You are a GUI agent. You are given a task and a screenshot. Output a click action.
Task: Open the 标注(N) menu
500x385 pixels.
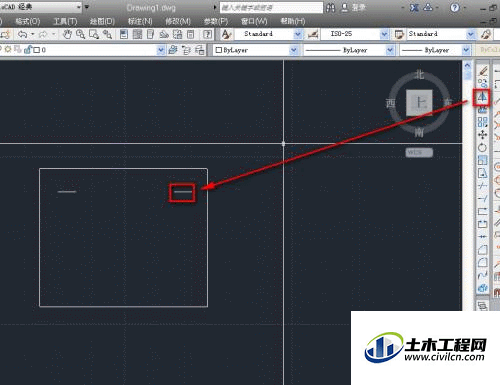(x=140, y=21)
